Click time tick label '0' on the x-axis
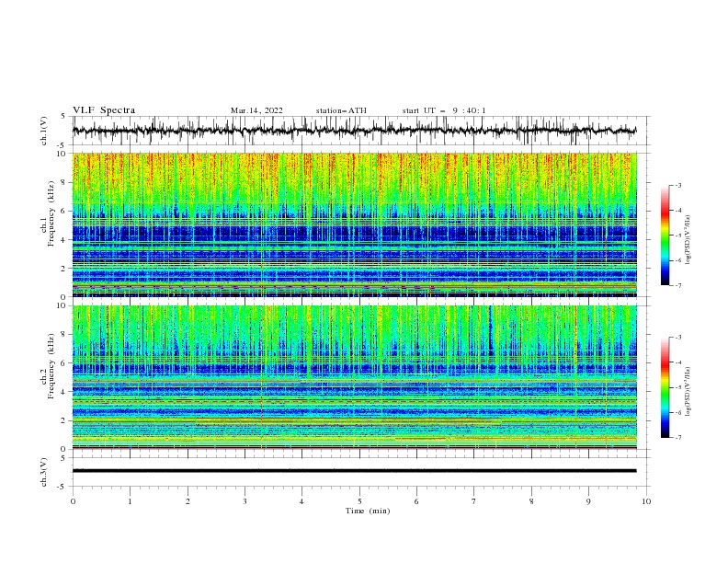Screen dimensions: 728x563 [73, 501]
